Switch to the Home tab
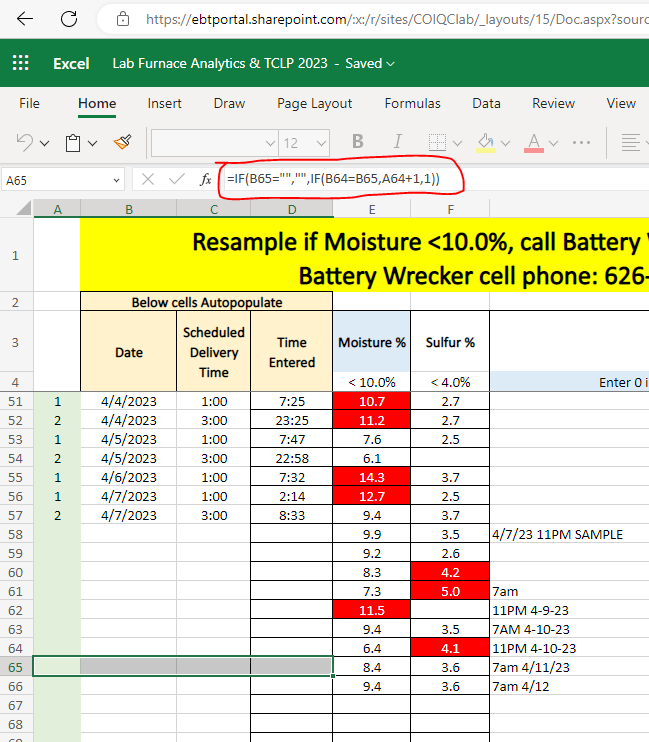 [x=97, y=103]
